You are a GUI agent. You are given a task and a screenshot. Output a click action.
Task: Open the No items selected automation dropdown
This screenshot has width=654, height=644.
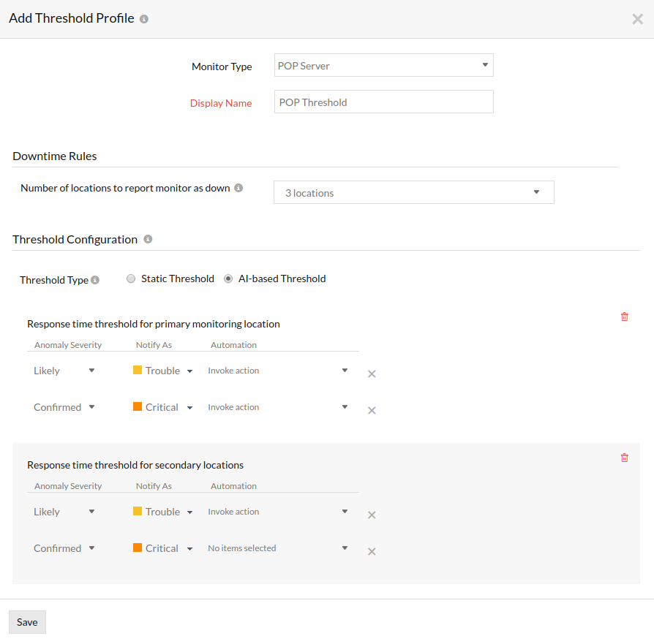278,548
